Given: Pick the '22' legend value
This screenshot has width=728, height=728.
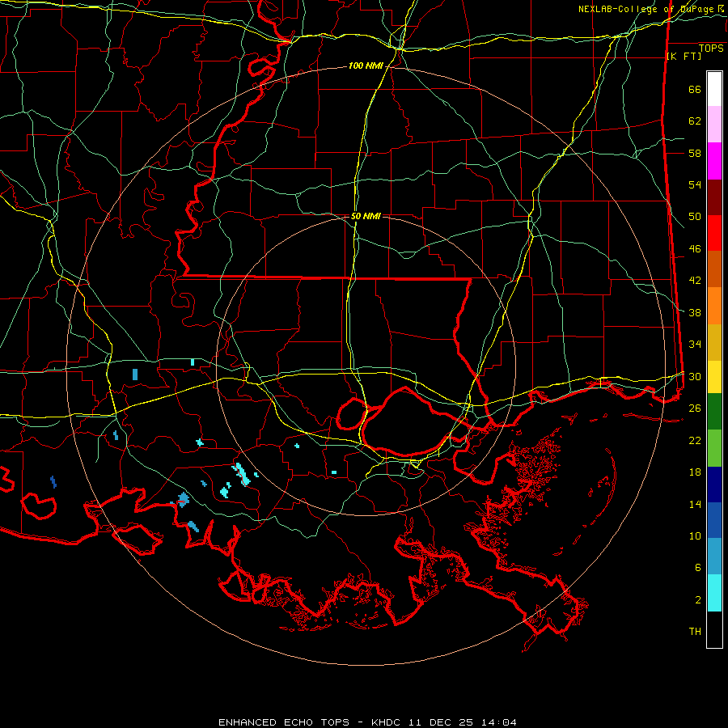Looking at the screenshot, I should click(695, 440).
